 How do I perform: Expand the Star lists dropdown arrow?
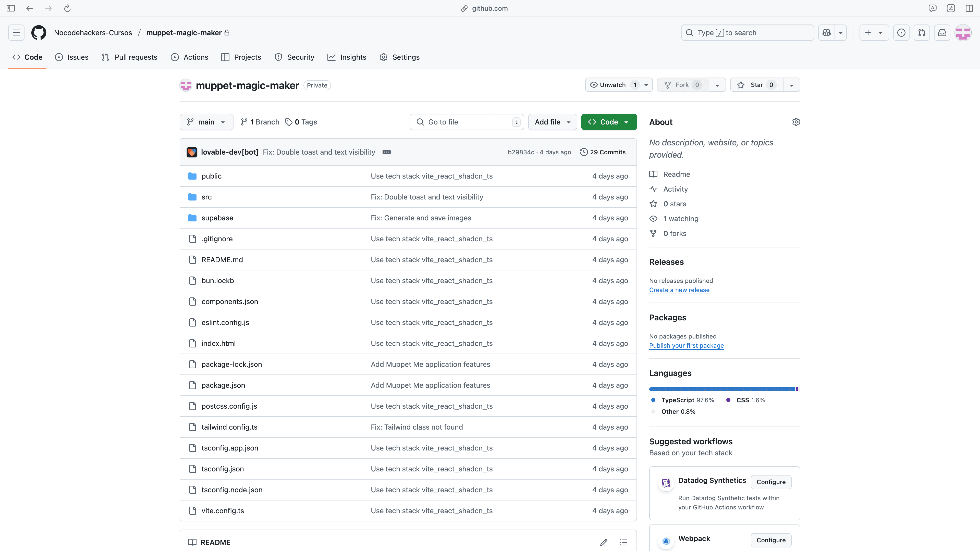coord(791,85)
